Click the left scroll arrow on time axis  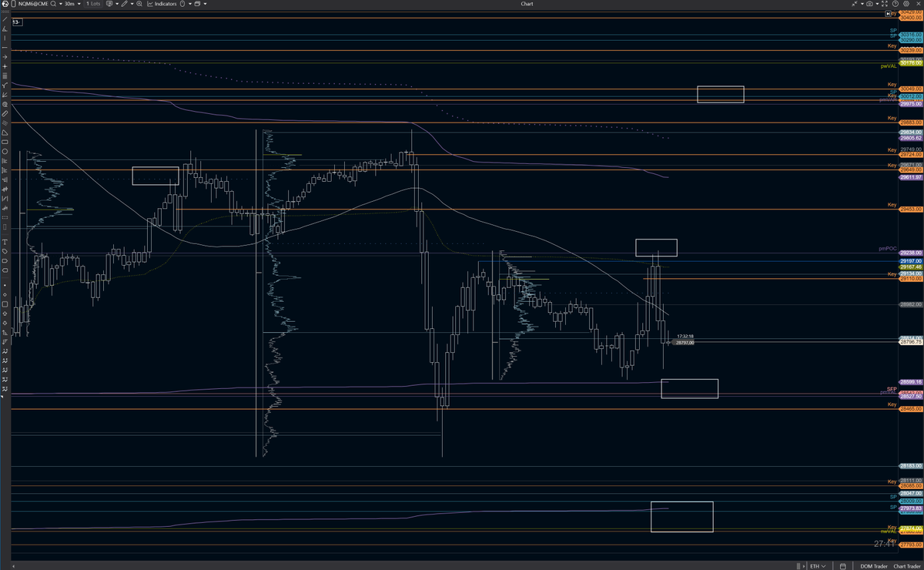coord(14,566)
